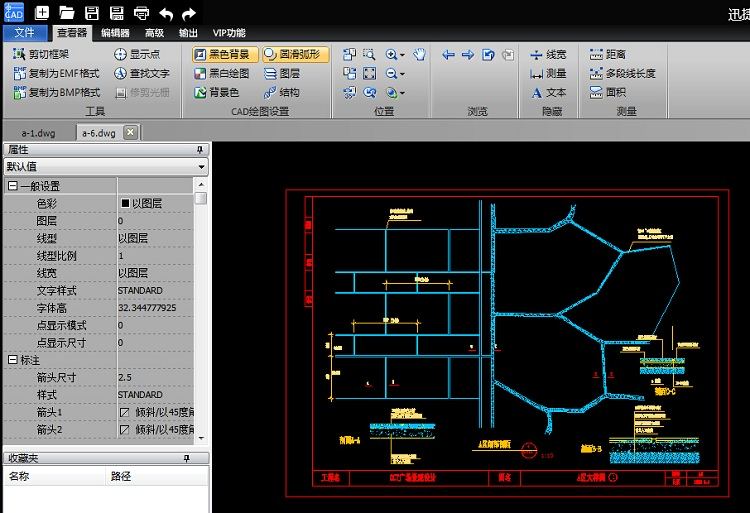Click the 字体高 value field
The image size is (750, 513).
pyautogui.click(x=155, y=308)
